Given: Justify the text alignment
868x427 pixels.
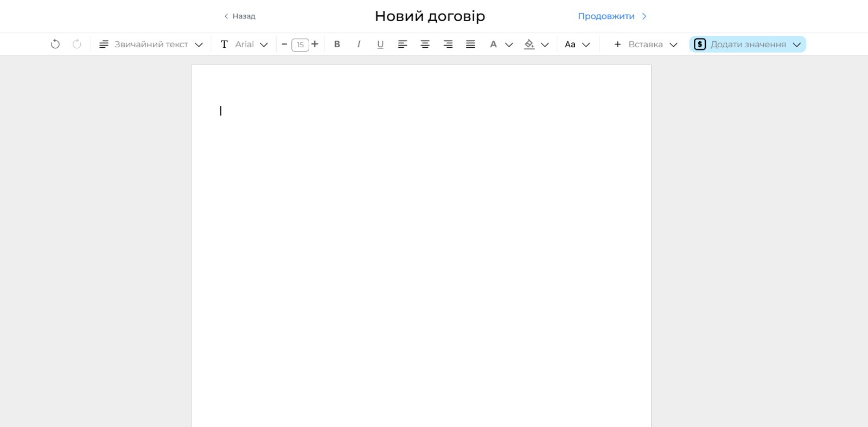Looking at the screenshot, I should pos(470,44).
